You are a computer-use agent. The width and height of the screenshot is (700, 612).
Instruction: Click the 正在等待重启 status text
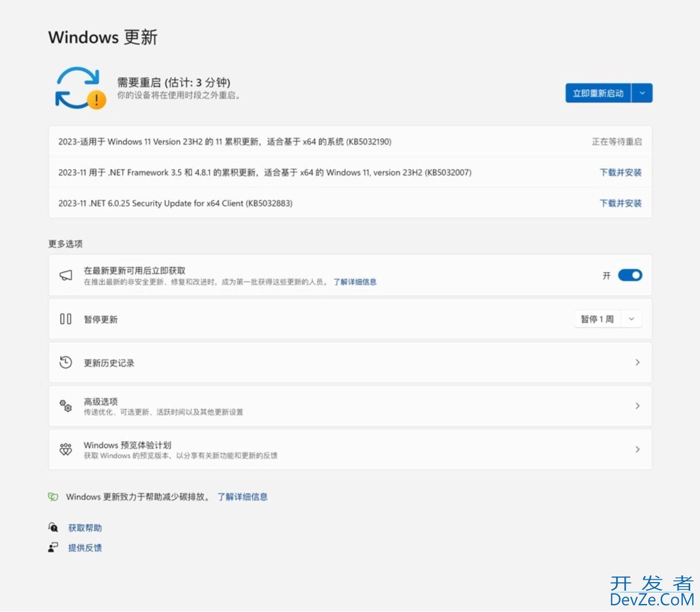click(x=617, y=141)
